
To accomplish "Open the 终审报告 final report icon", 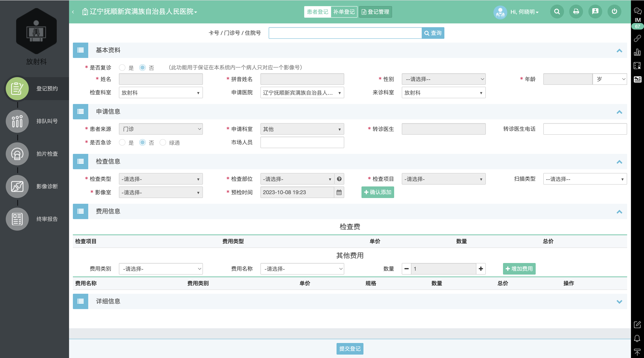I will [17, 219].
